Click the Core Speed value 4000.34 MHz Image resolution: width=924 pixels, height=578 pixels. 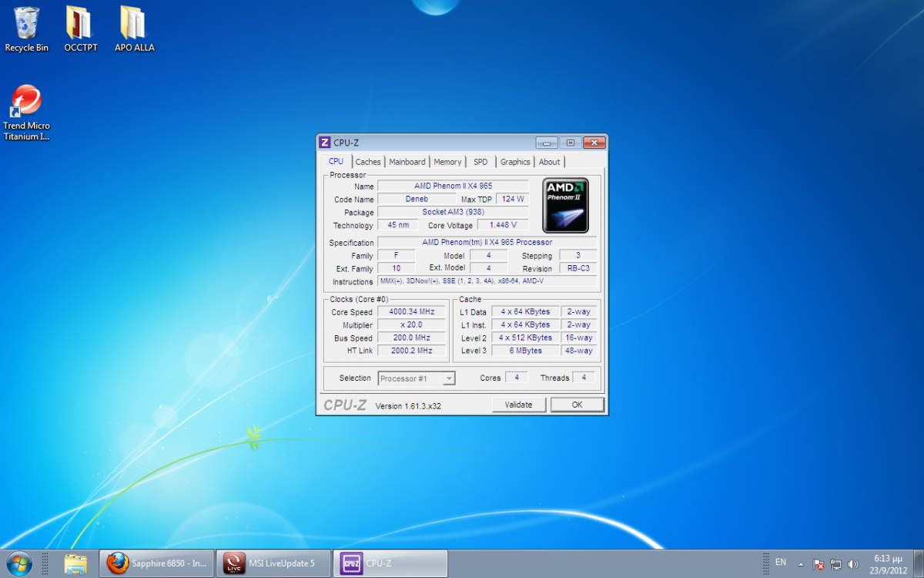coord(411,312)
